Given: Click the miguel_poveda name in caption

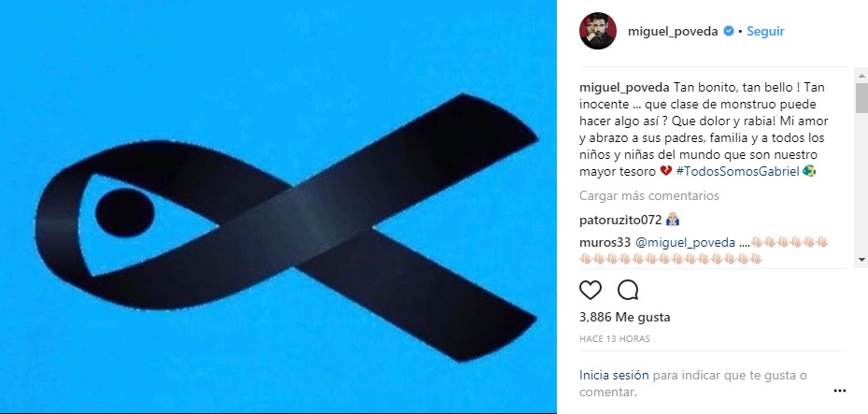Looking at the screenshot, I should [624, 88].
